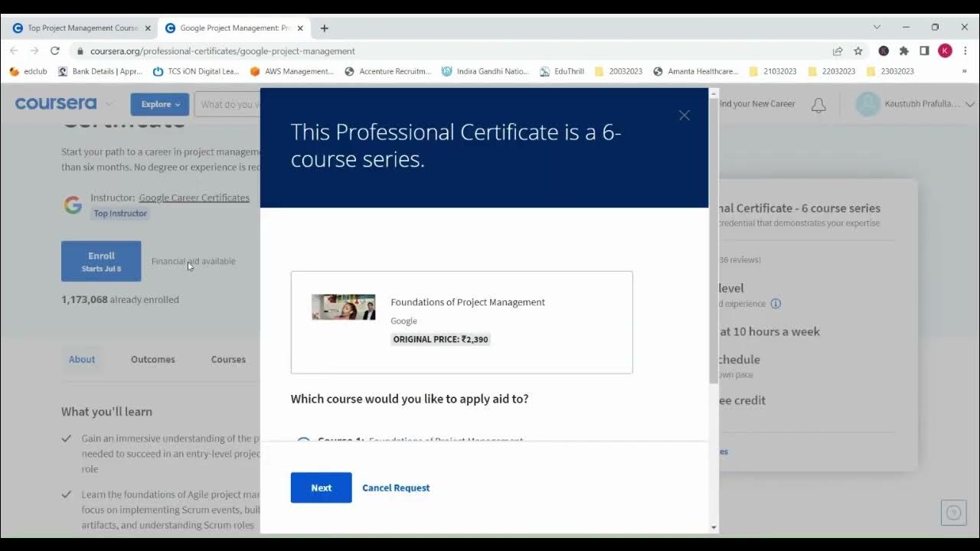Click 'What you'll learn' heading
The image size is (980, 551).
click(106, 412)
